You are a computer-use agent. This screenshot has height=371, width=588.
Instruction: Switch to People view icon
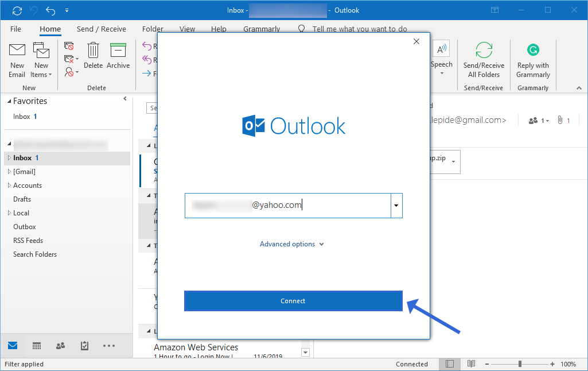pos(60,346)
